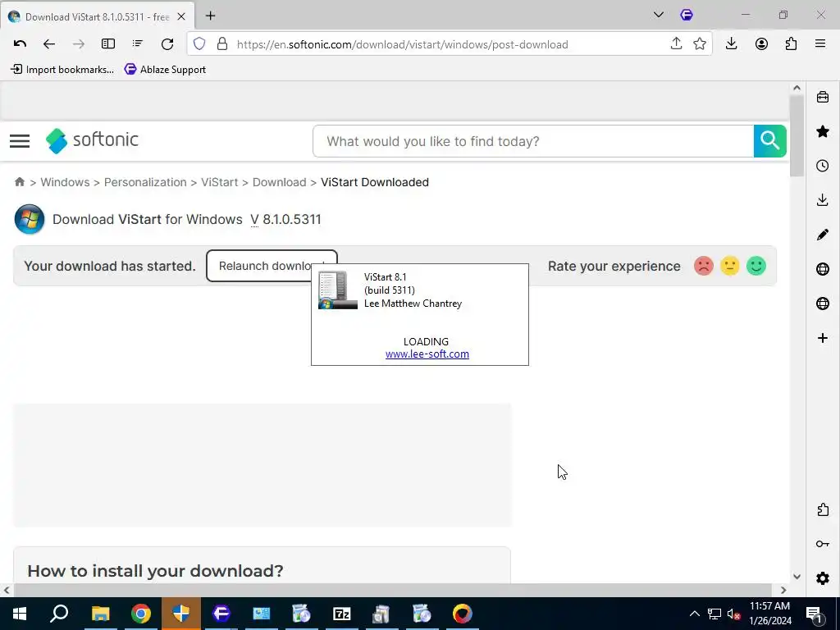This screenshot has width=840, height=630.
Task: Rate experience with red sad face
Action: pyautogui.click(x=703, y=266)
